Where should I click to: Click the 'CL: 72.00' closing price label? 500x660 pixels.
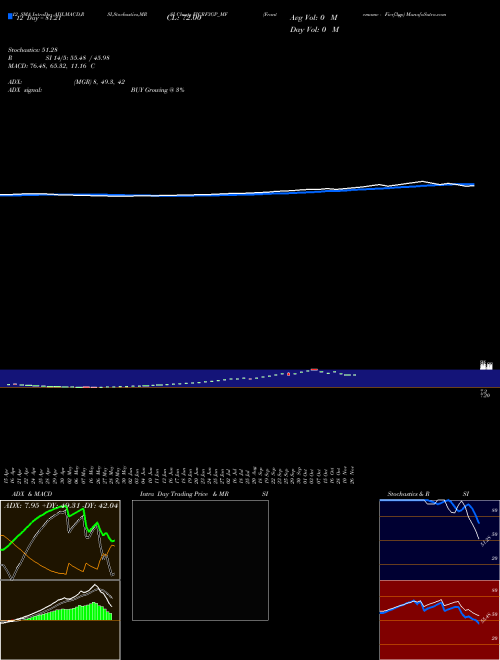184,18
